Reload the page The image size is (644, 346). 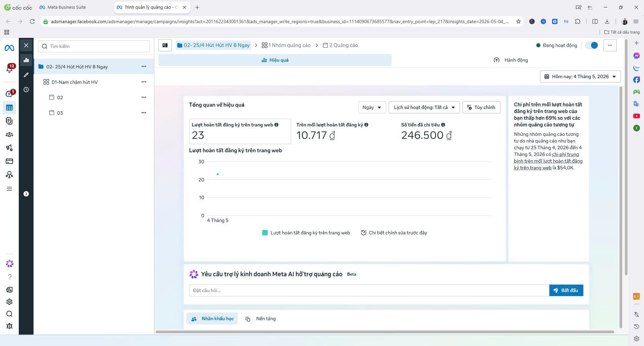tap(32, 21)
